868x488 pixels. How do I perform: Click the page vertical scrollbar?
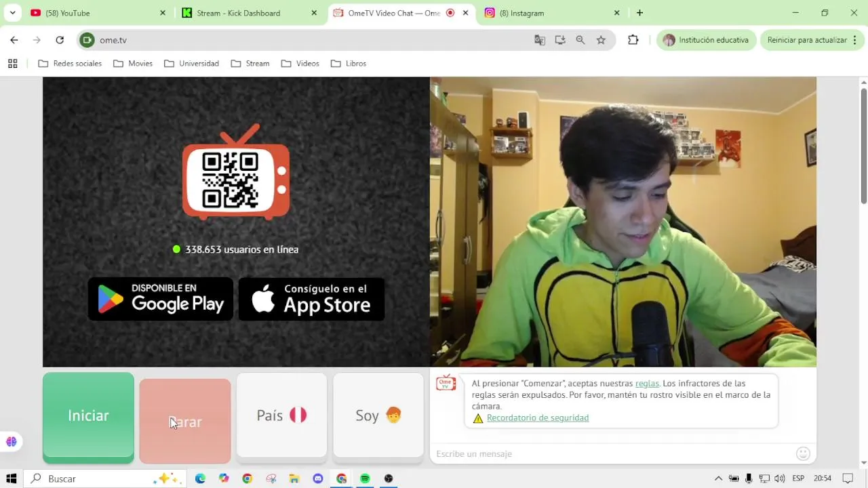tap(863, 146)
